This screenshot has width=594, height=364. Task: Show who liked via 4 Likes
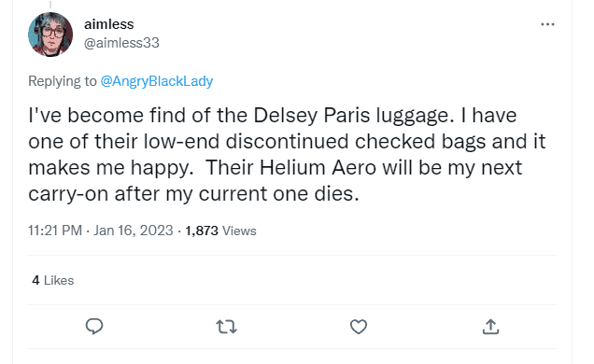click(53, 280)
